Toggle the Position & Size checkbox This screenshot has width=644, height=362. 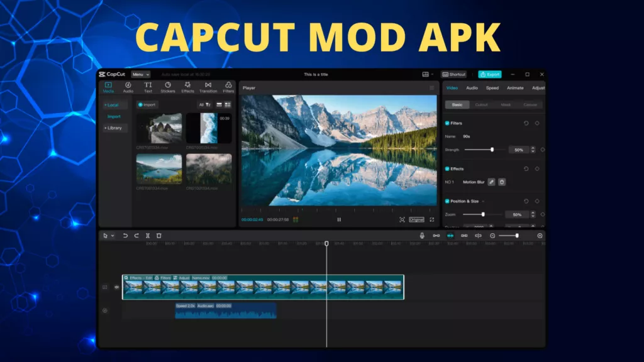click(447, 201)
